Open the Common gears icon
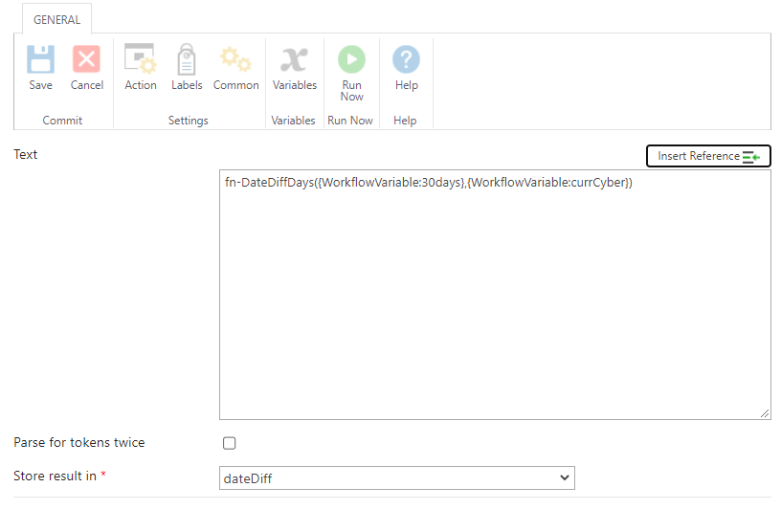This screenshot has width=781, height=532. pos(235,58)
